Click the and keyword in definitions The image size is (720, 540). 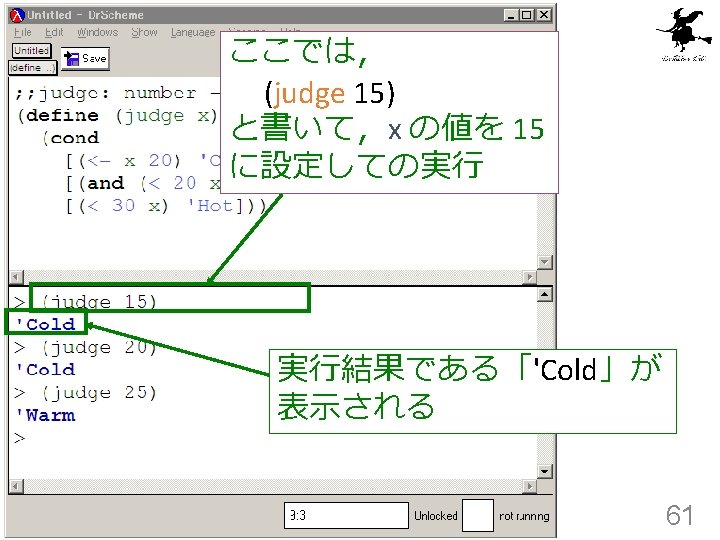pos(106,183)
